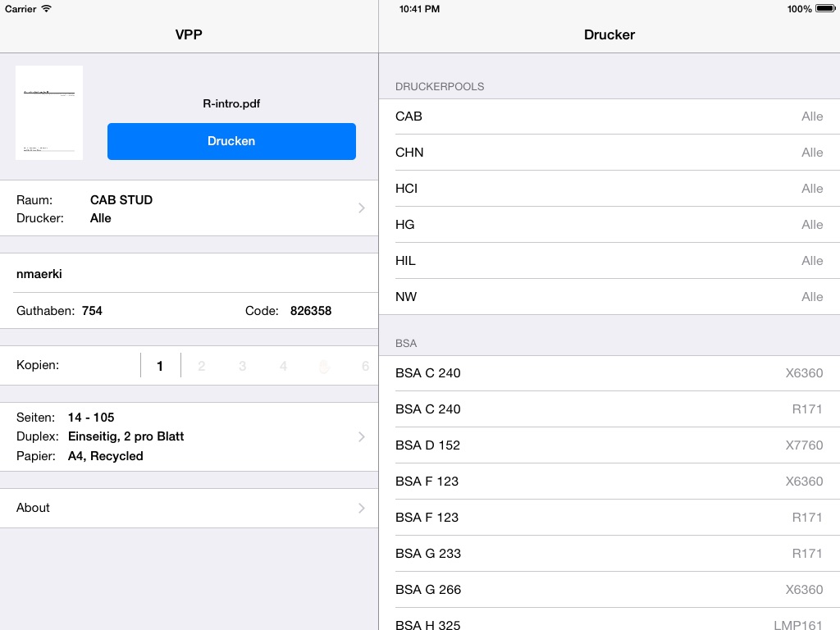Select printer BSA F 123 R171
840x630 pixels.
point(609,518)
